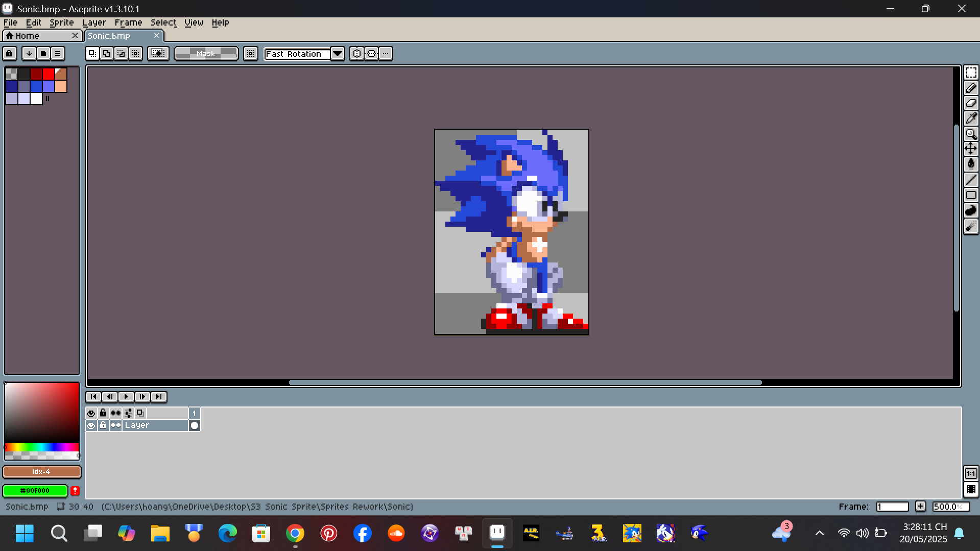Select the Pencil tool
The height and width of the screenshot is (551, 980).
click(x=971, y=88)
